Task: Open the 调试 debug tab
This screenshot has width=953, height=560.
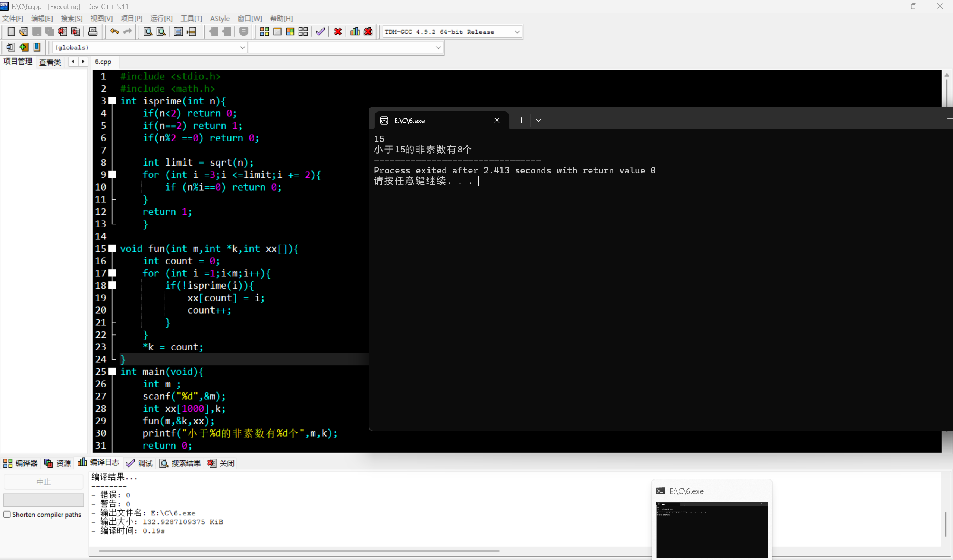Action: point(139,463)
